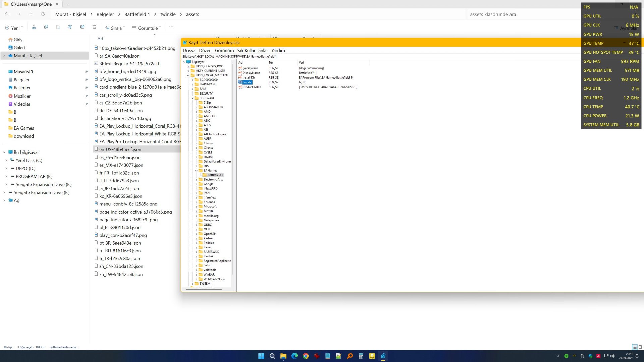Select the Locale registry value

tap(247, 82)
